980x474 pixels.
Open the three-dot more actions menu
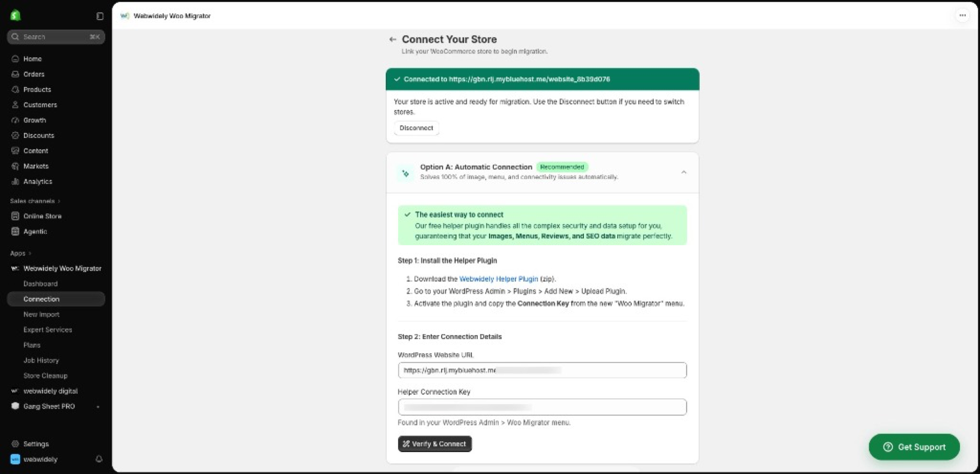point(962,15)
